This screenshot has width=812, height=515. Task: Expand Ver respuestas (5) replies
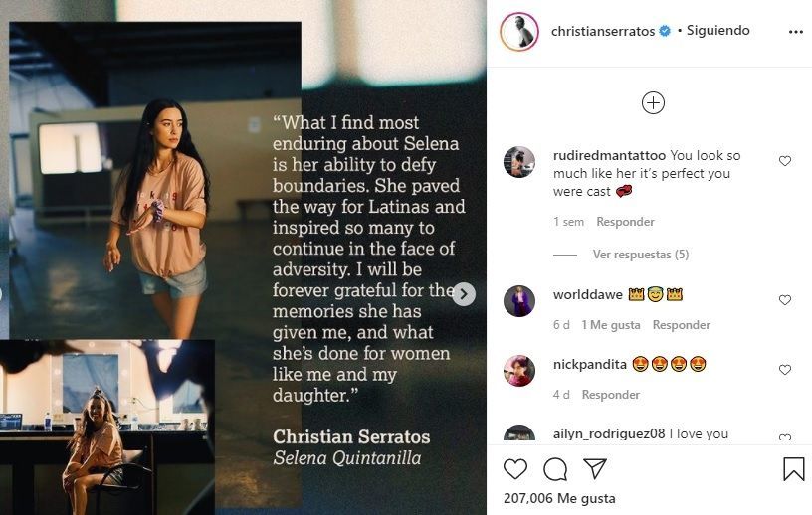point(640,255)
